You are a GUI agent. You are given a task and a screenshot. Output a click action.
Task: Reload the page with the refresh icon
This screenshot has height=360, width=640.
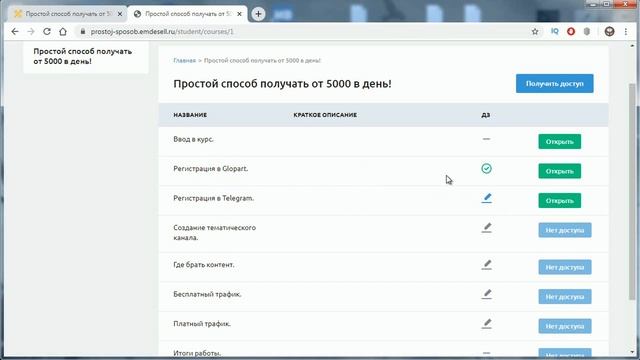pos(47,31)
